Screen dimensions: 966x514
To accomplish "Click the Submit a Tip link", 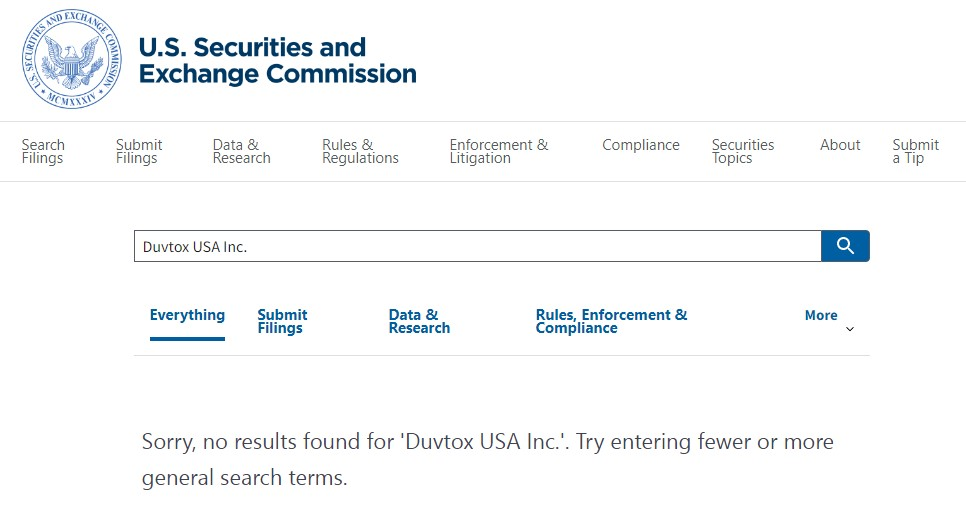I will (x=915, y=152).
